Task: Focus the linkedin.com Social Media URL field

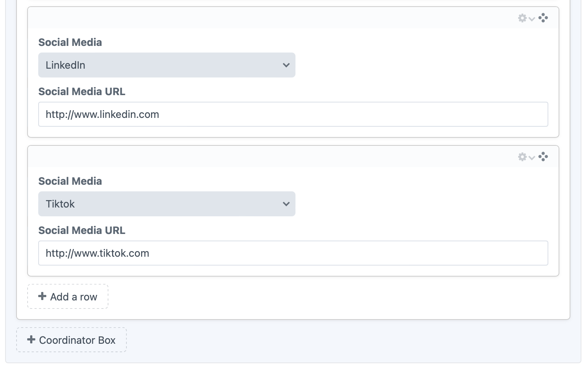Action: tap(293, 114)
